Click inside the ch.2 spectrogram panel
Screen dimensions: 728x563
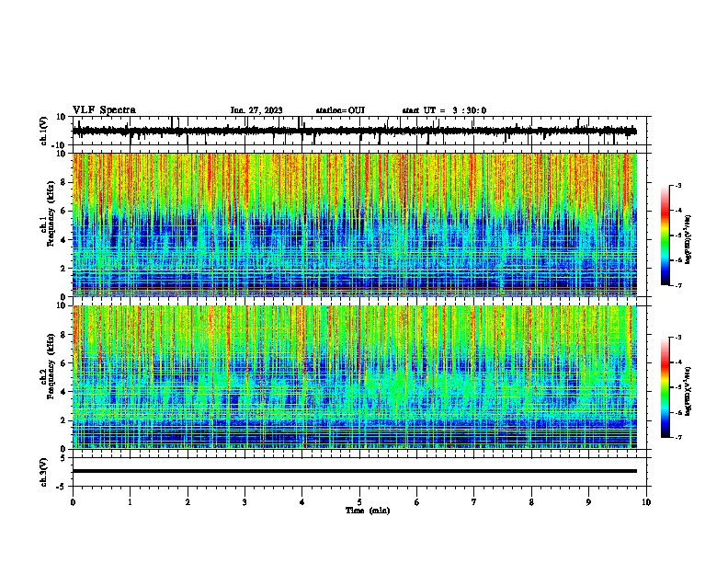[361, 377]
